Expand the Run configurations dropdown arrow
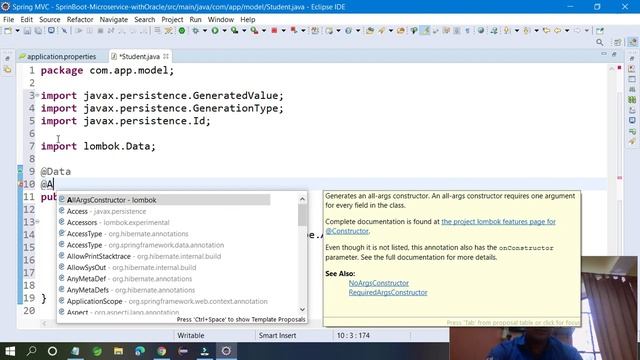 point(224,31)
